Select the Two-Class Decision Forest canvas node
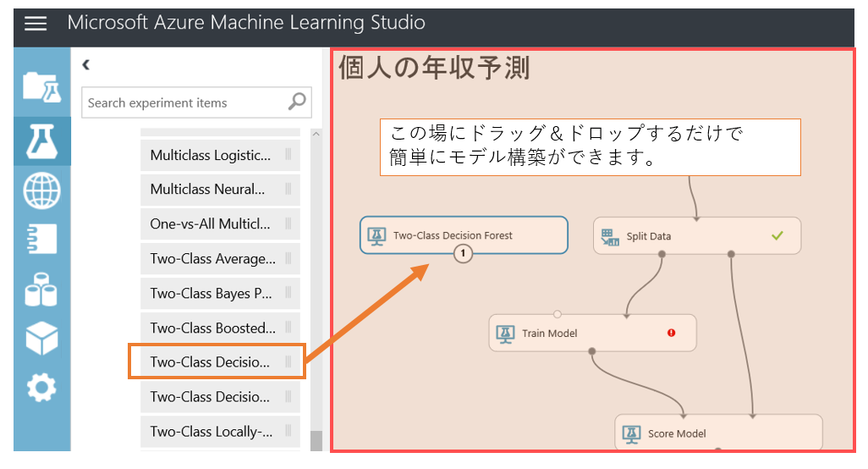This screenshot has width=868, height=469. 464,235
